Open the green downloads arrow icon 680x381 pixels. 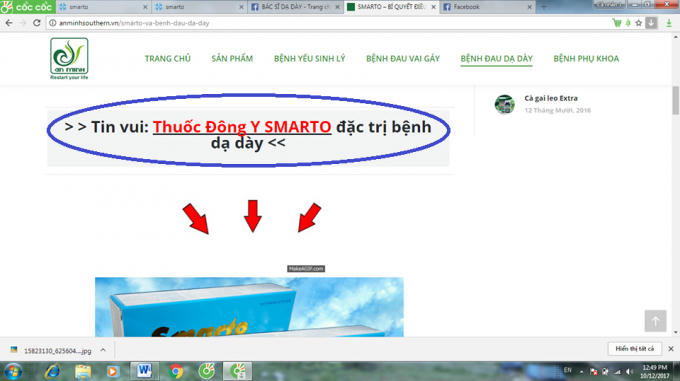(669, 23)
